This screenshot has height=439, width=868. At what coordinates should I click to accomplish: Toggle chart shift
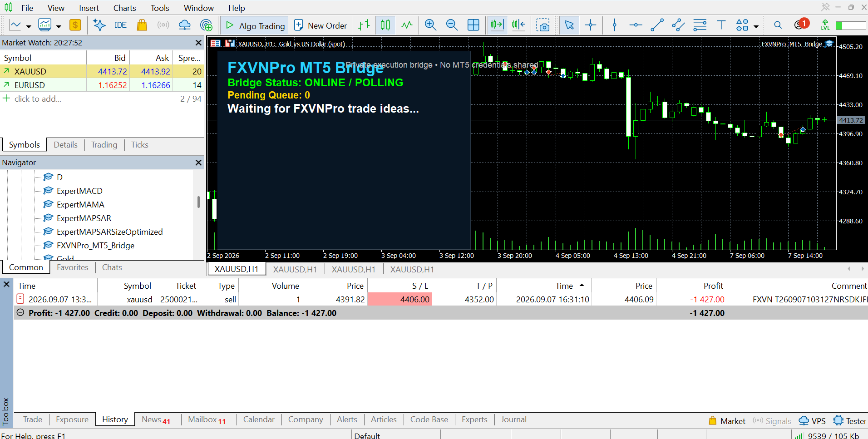pyautogui.click(x=518, y=25)
